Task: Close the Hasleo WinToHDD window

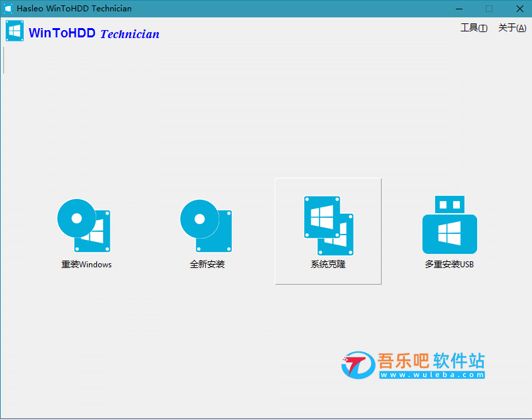Action: tap(520, 9)
